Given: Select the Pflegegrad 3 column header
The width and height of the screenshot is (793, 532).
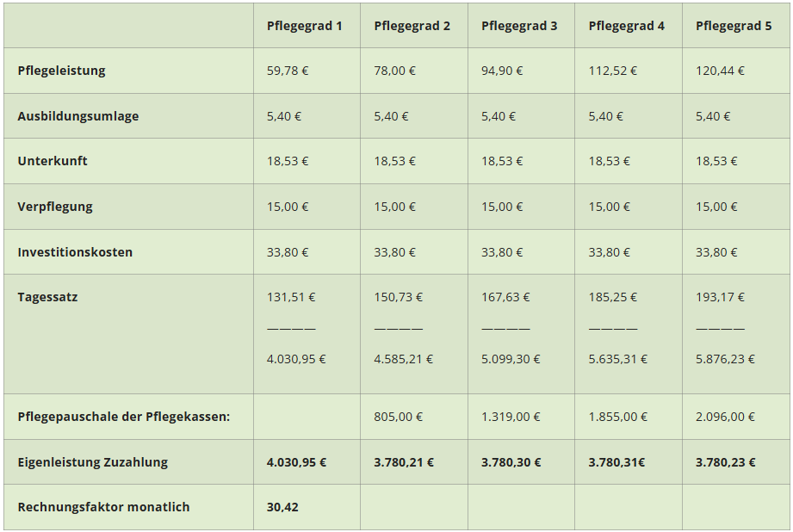Looking at the screenshot, I should coord(519,26).
